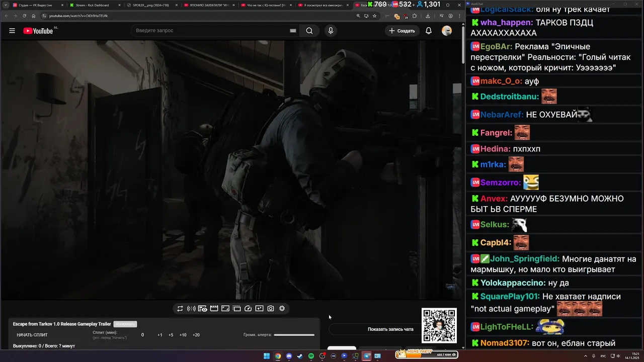Viewport: 644px width, 362px height.
Task: Click the QR code image
Action: click(x=439, y=326)
